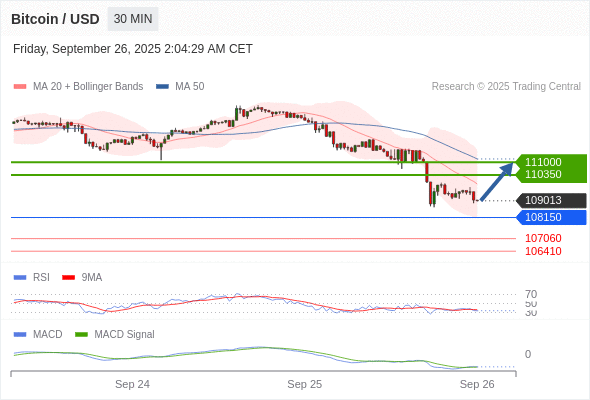
Task: Click the 106410 red support label
Action: click(543, 251)
